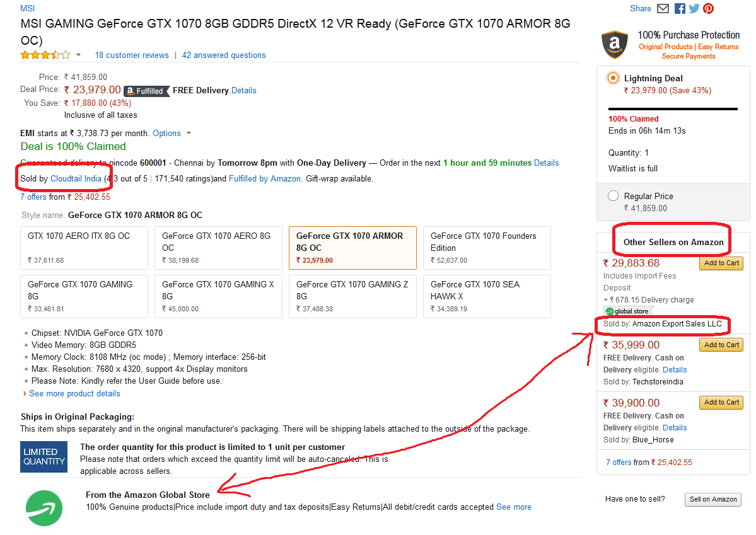
Task: Click 'Sold by: Blue_Horse' text
Action: tap(638, 440)
